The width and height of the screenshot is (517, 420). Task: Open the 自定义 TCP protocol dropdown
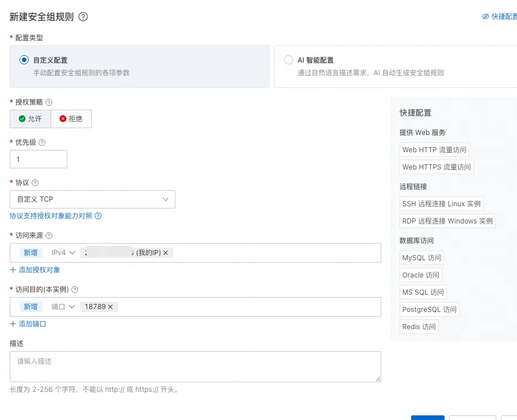tap(93, 199)
